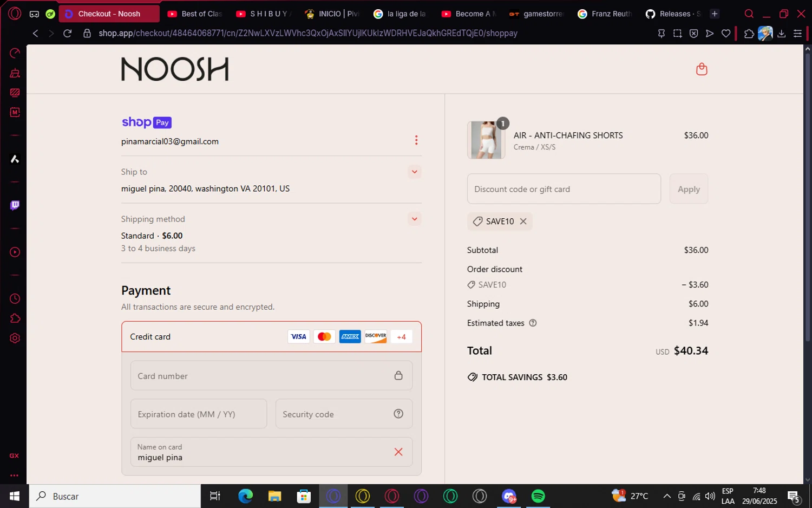
Task: Show the +4 additional card types
Action: coord(401,337)
